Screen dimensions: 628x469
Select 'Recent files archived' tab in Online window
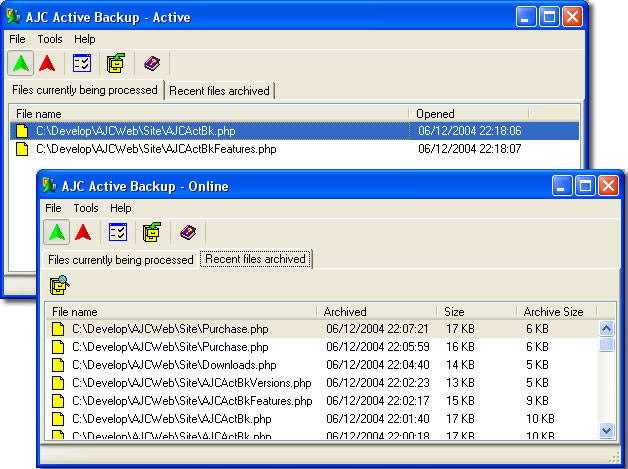[256, 259]
